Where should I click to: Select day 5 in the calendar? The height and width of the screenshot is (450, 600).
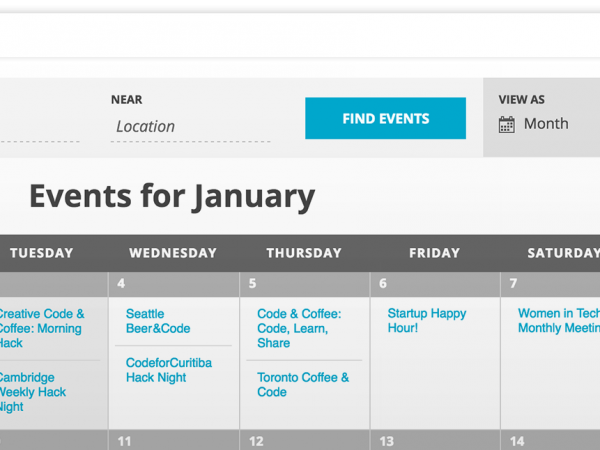pyautogui.click(x=253, y=284)
